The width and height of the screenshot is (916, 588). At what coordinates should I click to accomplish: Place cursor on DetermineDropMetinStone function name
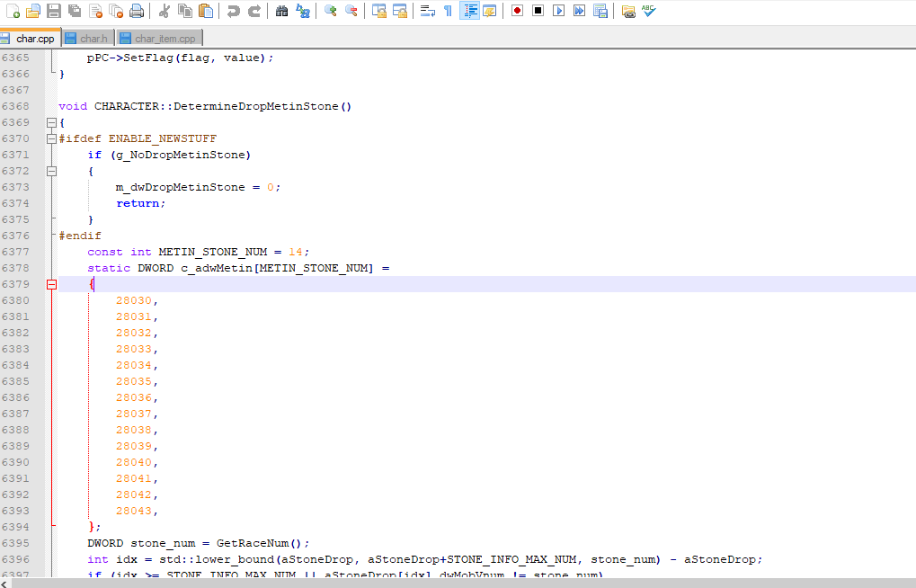coord(256,106)
